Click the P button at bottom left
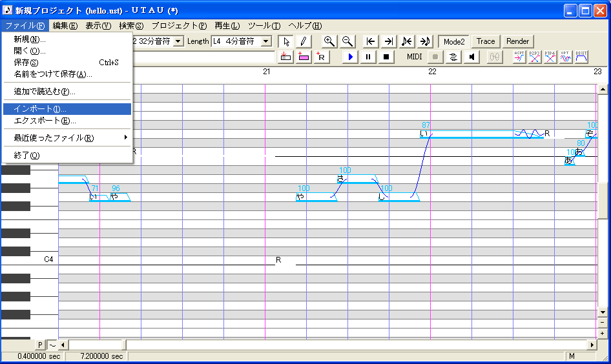The height and width of the screenshot is (364, 611). [40, 345]
